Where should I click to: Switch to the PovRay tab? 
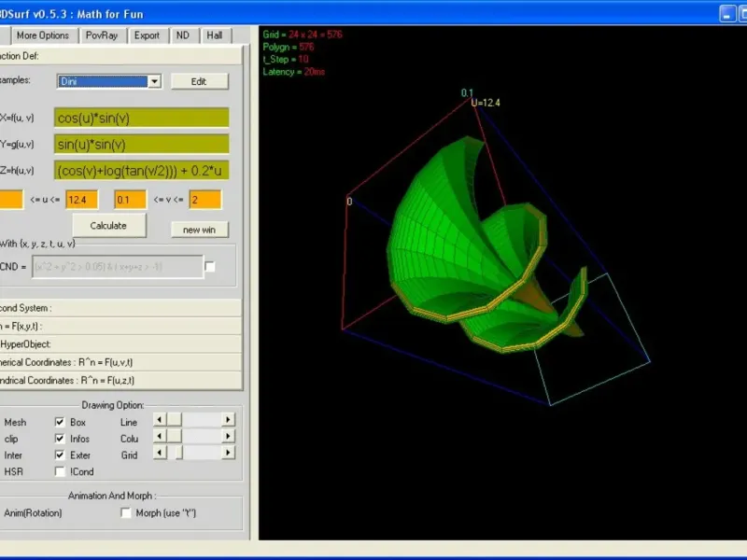pos(102,35)
